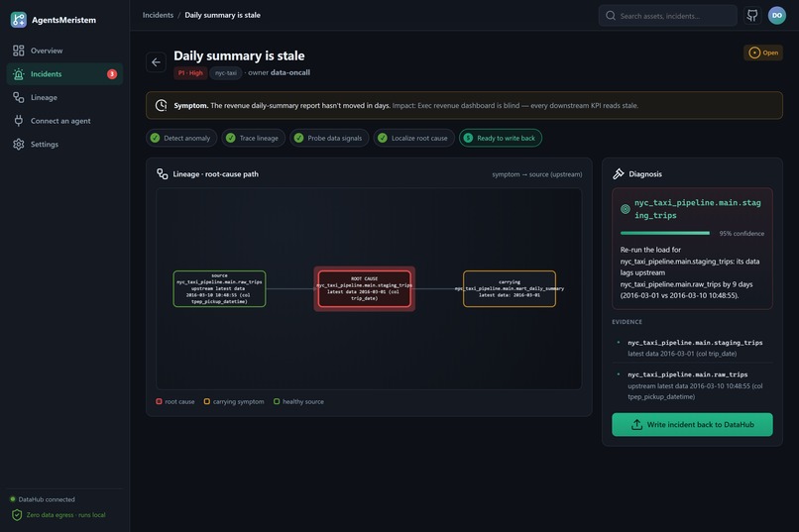Click the Probe data signals check icon
Viewport: 799px width, 532px height.
[x=298, y=138]
